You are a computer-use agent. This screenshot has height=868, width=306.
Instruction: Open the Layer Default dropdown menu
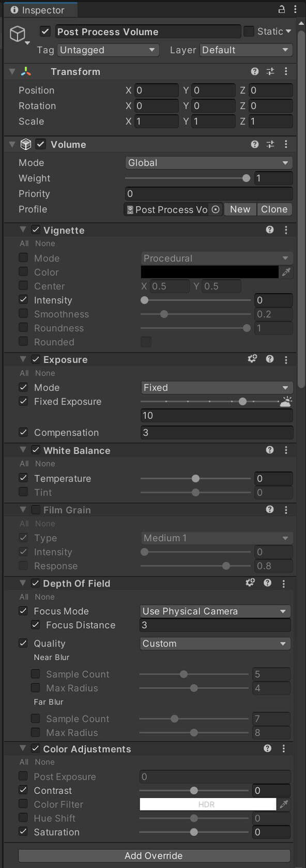point(246,50)
